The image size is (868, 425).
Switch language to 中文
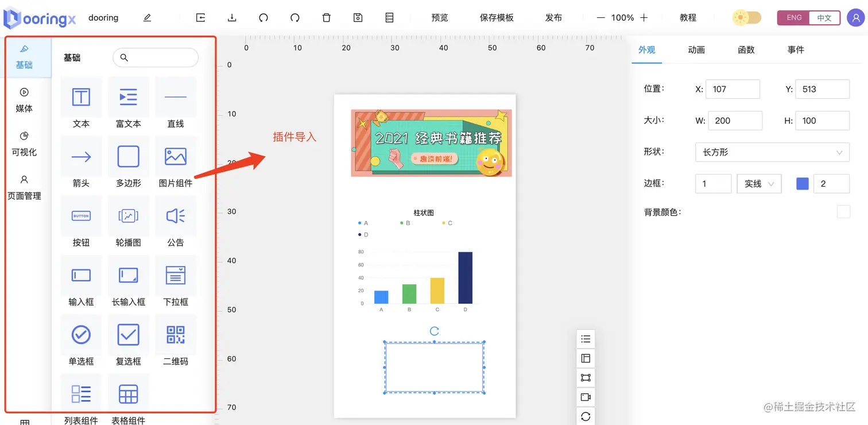[x=824, y=18]
